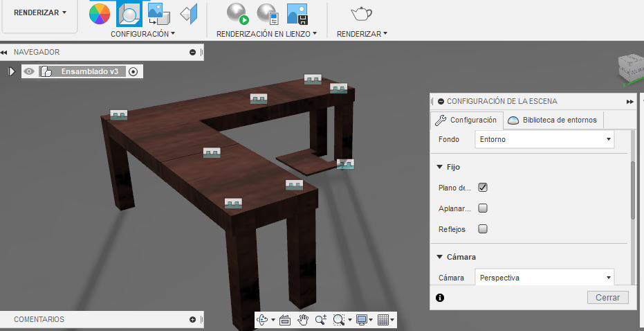Switch to the Biblioteca de entornos tab

553,120
